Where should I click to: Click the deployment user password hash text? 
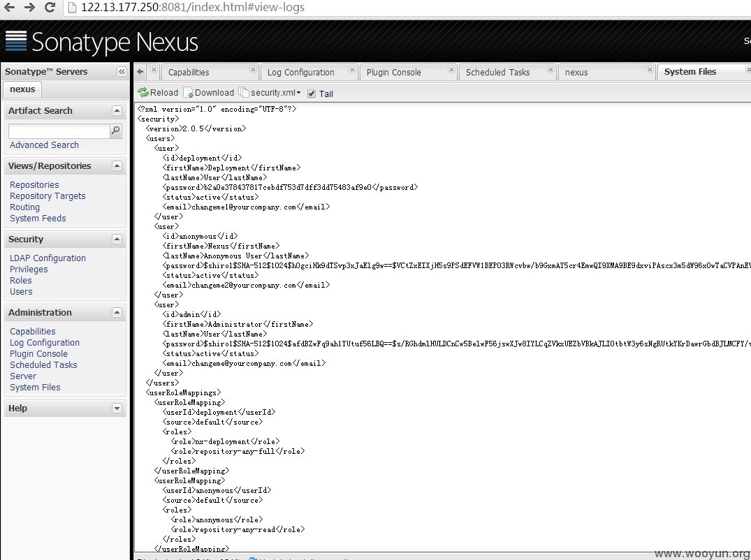coord(288,187)
